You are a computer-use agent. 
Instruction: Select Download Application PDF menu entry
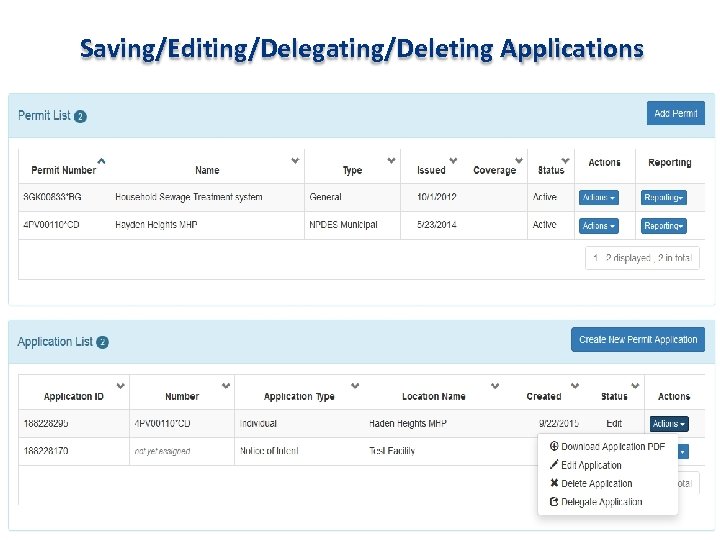pyautogui.click(x=613, y=447)
